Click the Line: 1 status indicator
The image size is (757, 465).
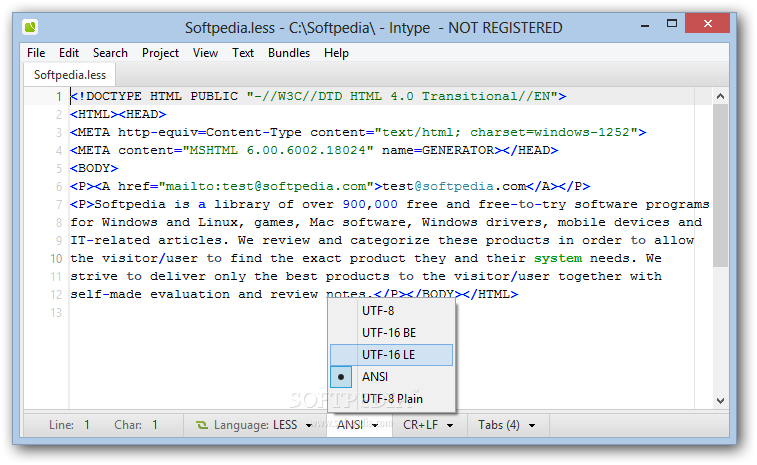pyautogui.click(x=69, y=425)
